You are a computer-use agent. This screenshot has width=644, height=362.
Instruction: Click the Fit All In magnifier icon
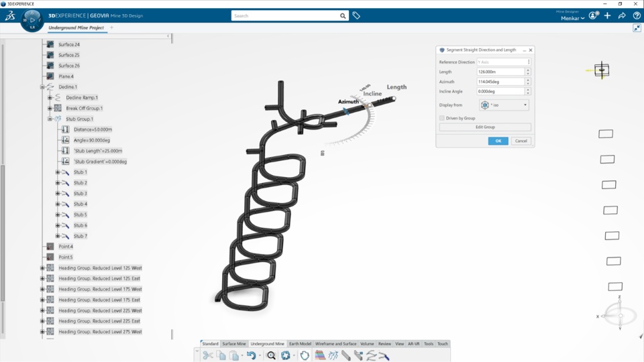coord(271,355)
